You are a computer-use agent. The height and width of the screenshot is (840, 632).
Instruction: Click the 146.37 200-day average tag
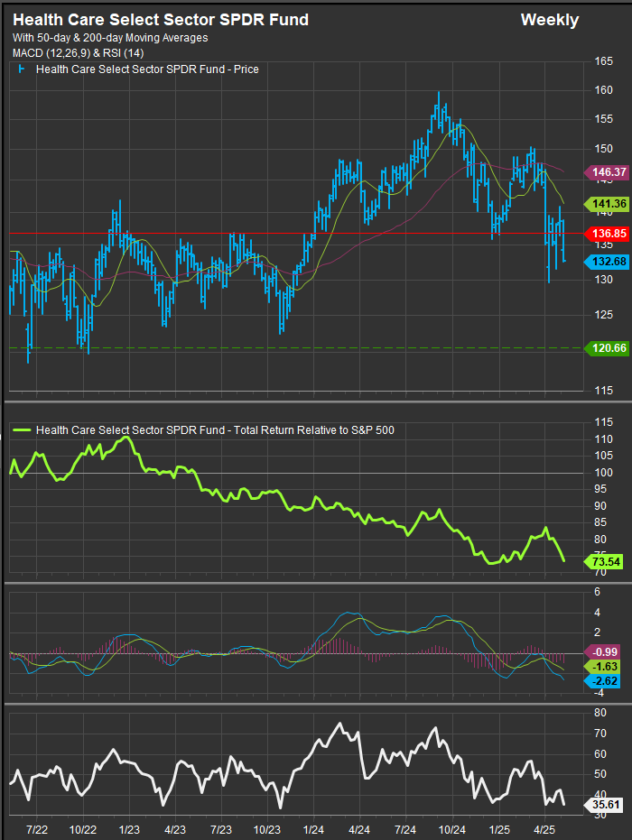(x=606, y=172)
